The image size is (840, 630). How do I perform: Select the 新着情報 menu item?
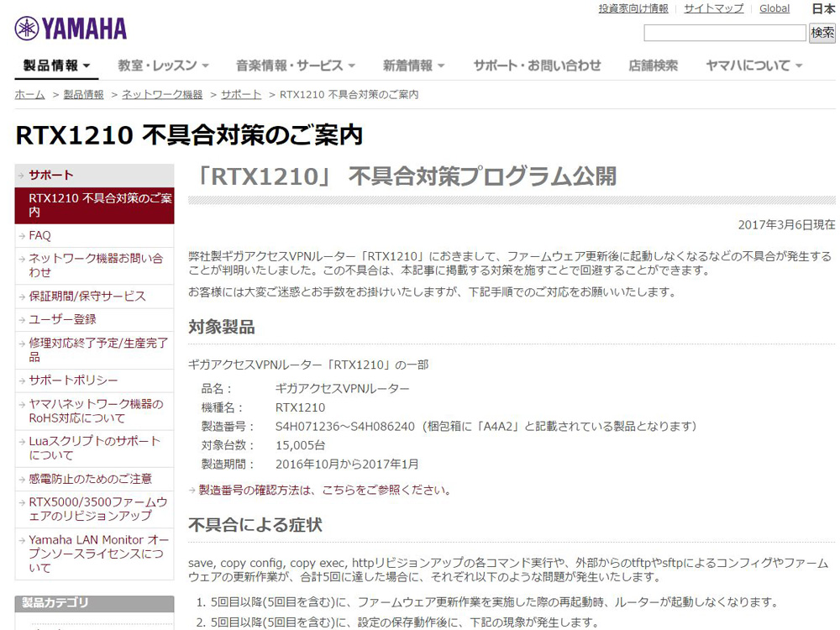point(410,64)
